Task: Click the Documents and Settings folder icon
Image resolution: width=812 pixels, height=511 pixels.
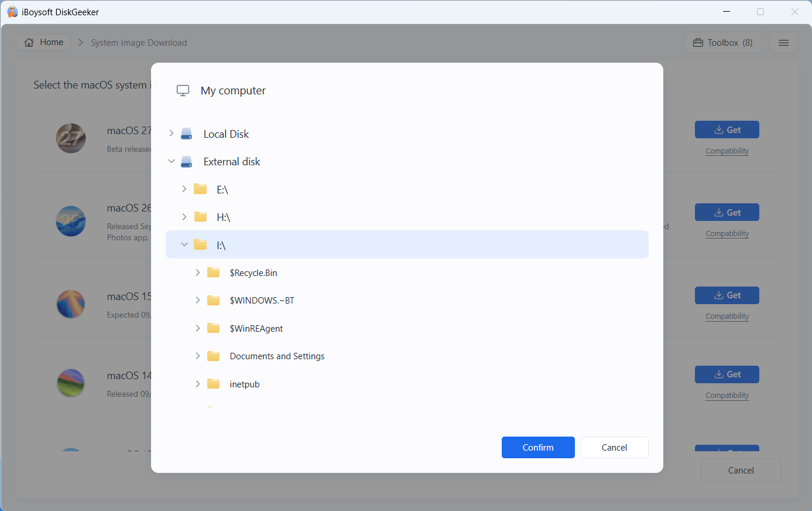Action: (x=214, y=356)
